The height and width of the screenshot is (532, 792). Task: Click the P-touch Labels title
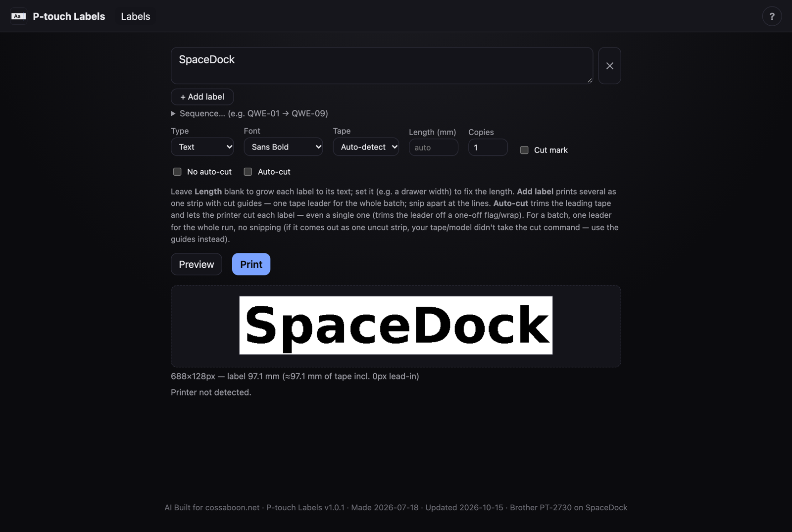[69, 16]
